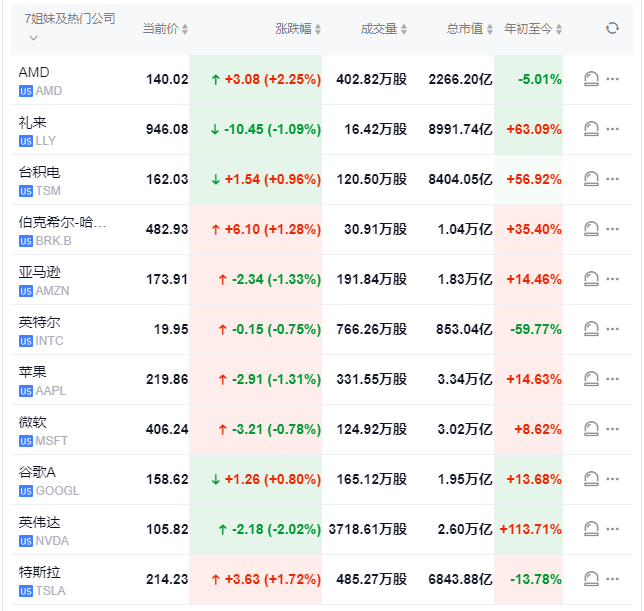The height and width of the screenshot is (611, 644).
Task: Set a price alert bell for AMD
Action: pos(591,79)
